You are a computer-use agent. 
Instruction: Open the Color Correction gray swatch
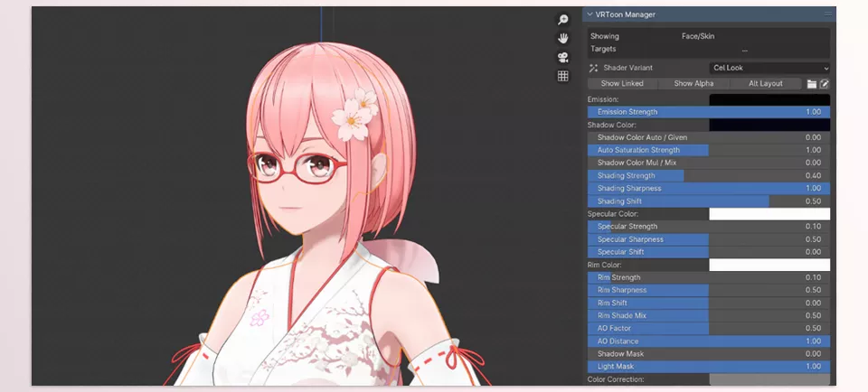tap(769, 380)
